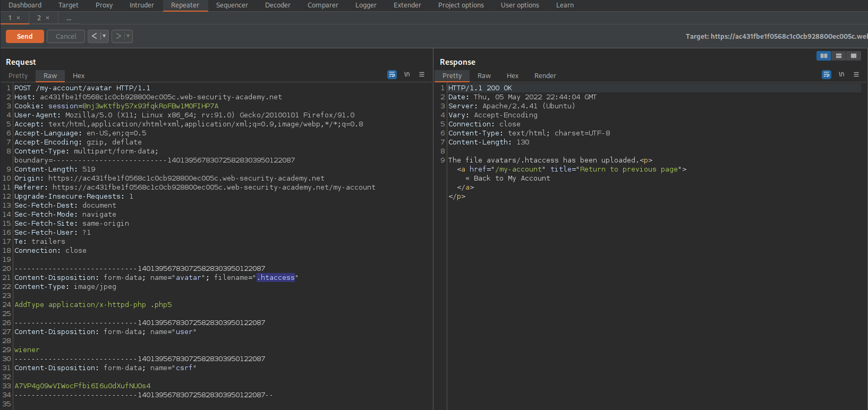Click 'The file avatars/.htaccess has been uploaded' text
The width and height of the screenshot is (868, 410).
(x=543, y=160)
